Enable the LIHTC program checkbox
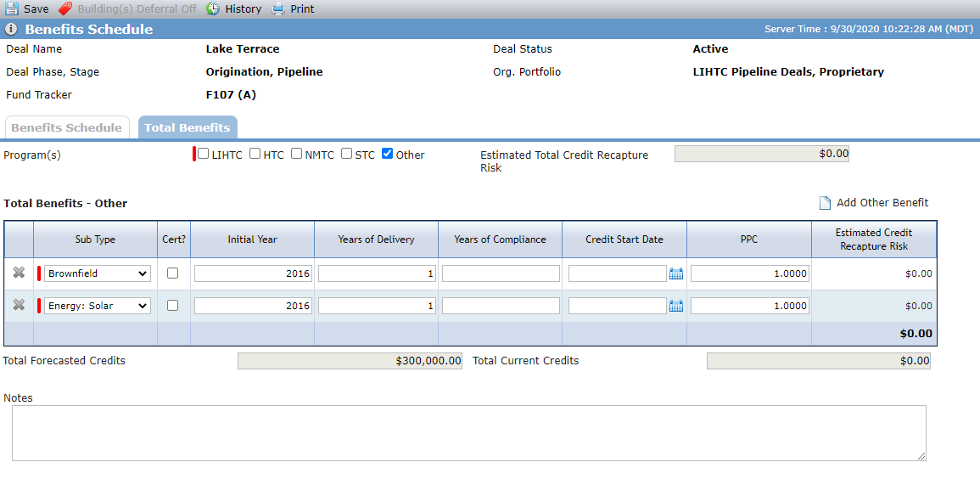Screen dimensions: 980x479 tap(203, 154)
